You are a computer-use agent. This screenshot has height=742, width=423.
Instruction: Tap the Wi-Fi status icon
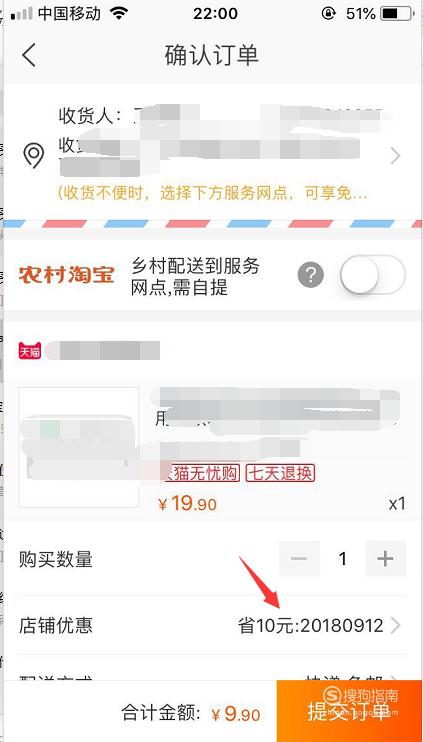click(119, 14)
